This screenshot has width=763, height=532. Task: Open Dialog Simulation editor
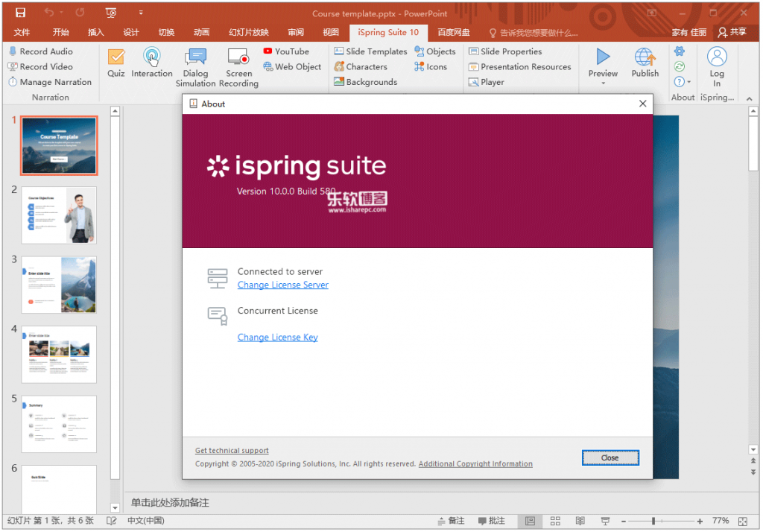[x=196, y=67]
